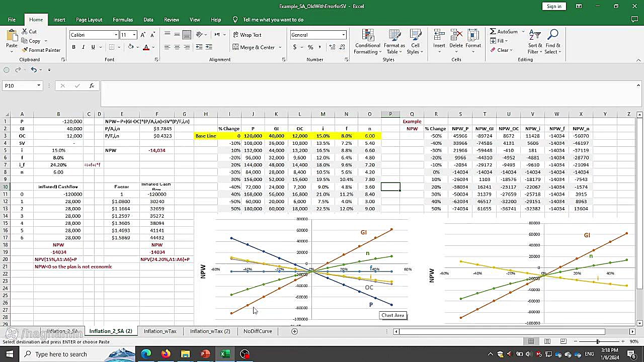Click the Format Painter tool
This screenshot has width=644, height=362.
41,50
